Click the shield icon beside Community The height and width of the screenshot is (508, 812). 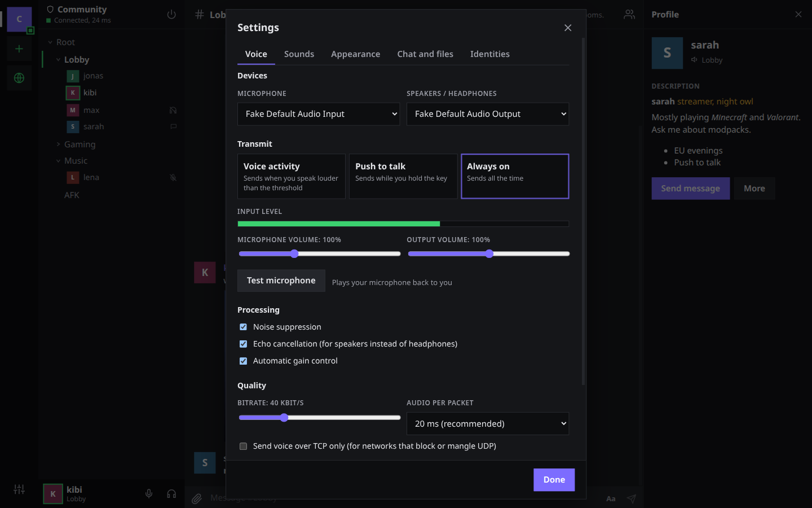pos(50,10)
